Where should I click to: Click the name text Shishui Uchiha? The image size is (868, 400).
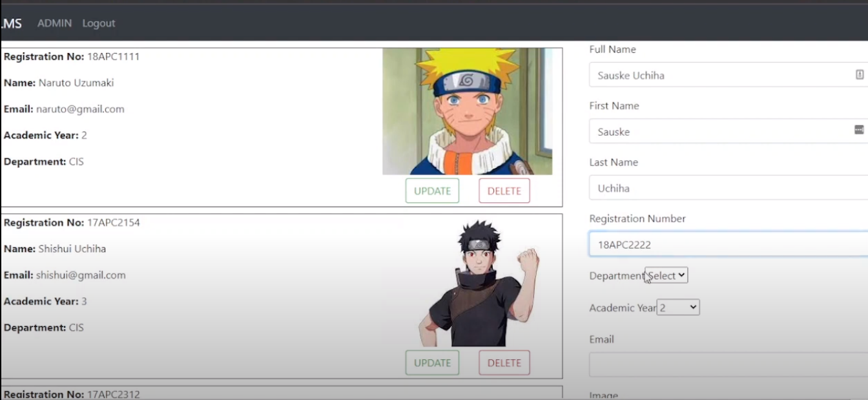tap(72, 249)
